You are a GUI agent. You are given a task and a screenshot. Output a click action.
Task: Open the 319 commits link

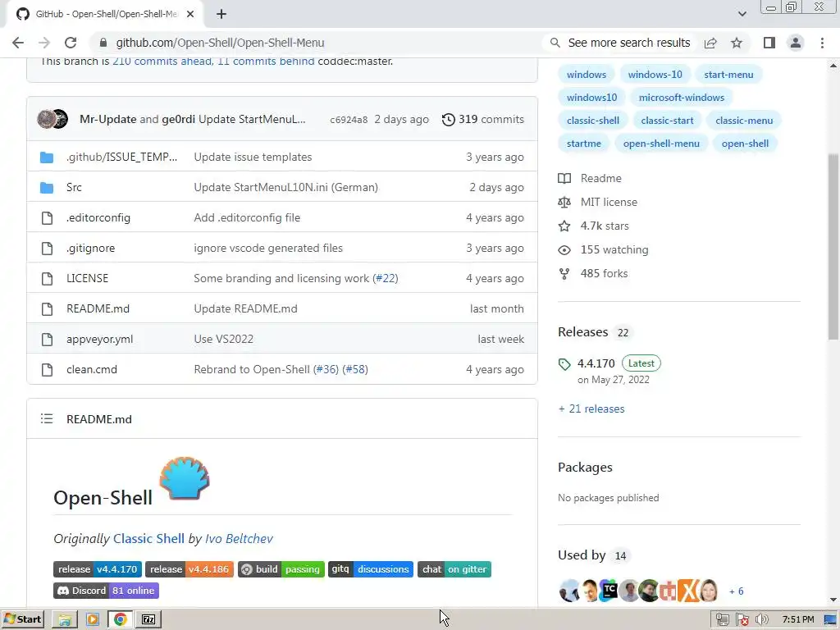(x=491, y=120)
